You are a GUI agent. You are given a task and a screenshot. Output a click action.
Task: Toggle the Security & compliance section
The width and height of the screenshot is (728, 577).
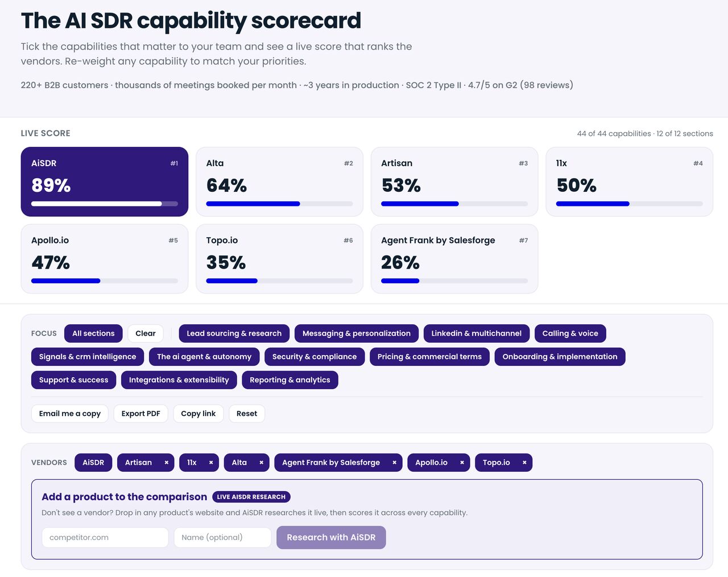point(315,357)
